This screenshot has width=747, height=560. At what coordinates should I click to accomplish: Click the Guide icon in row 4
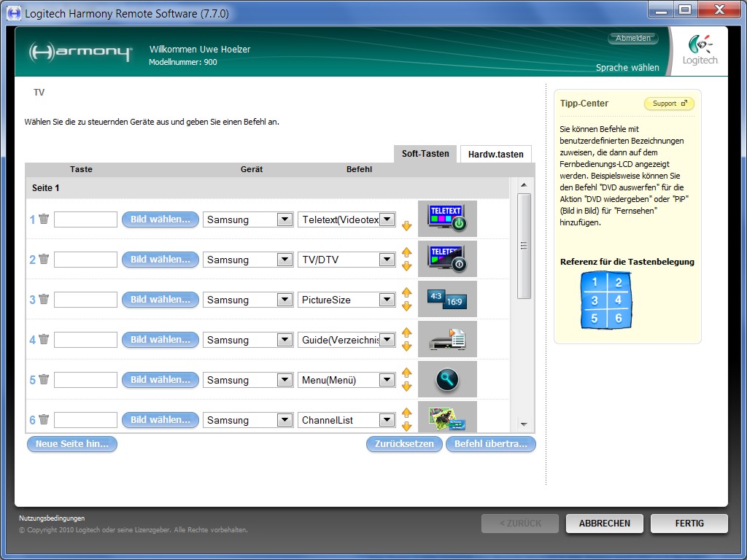click(447, 339)
